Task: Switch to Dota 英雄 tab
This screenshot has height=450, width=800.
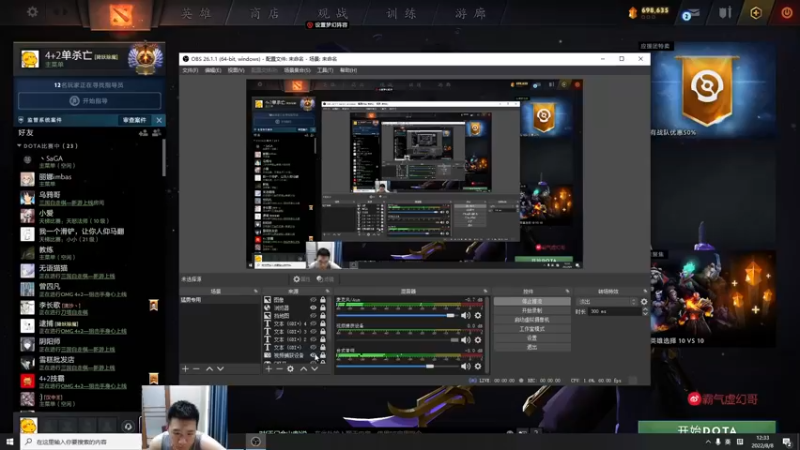Action: point(196,13)
